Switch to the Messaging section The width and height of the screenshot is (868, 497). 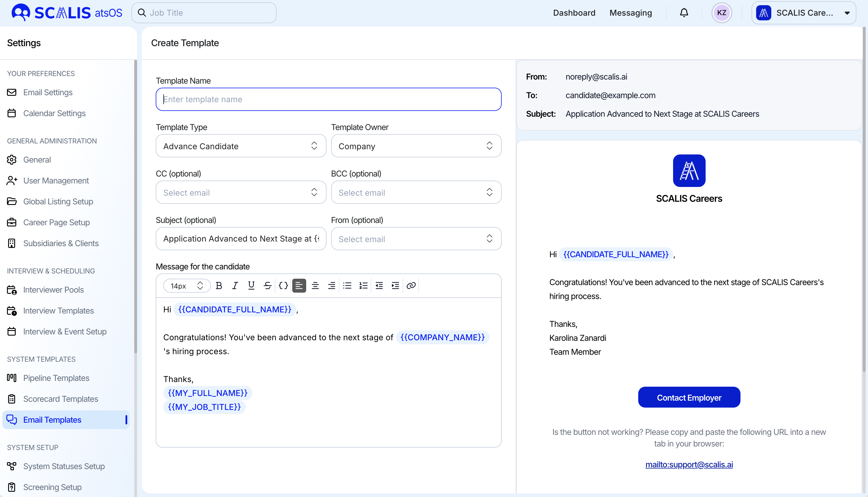click(631, 13)
